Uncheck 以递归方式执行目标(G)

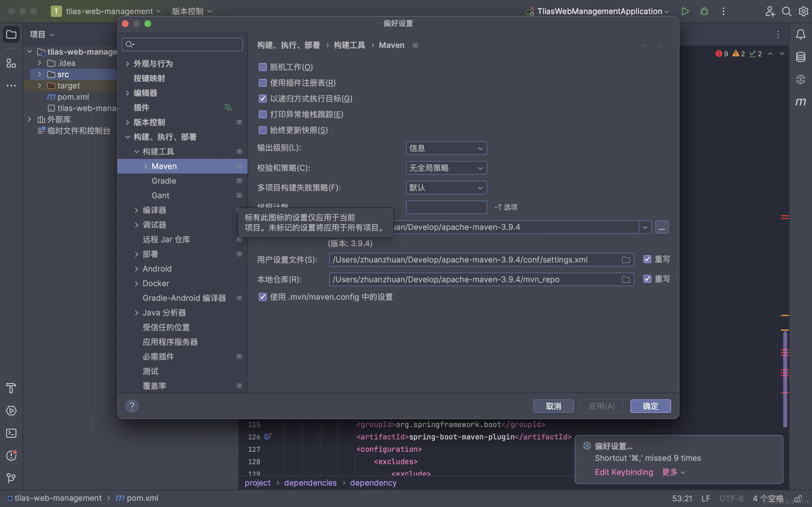(x=263, y=98)
